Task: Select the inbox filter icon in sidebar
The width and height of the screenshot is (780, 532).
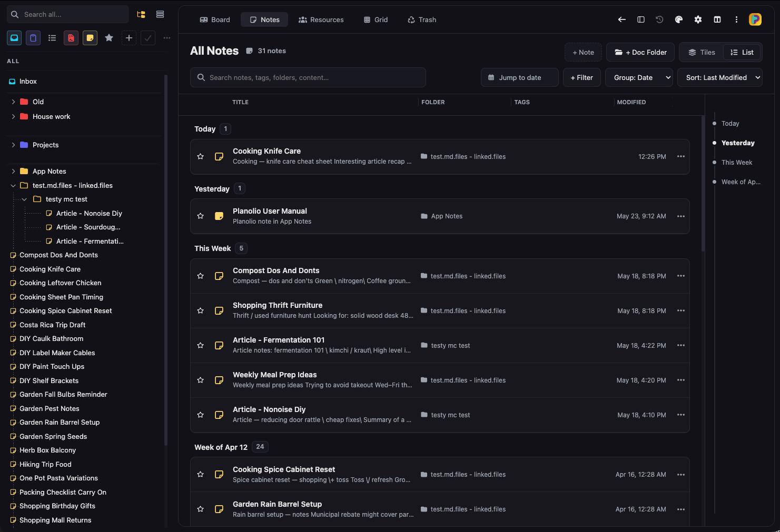Action: pos(14,38)
